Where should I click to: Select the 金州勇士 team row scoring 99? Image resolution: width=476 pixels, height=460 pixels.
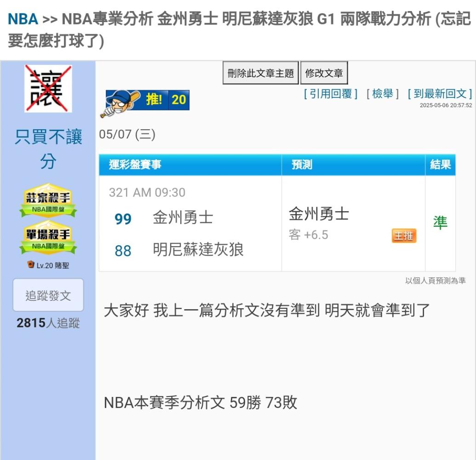[x=164, y=218]
